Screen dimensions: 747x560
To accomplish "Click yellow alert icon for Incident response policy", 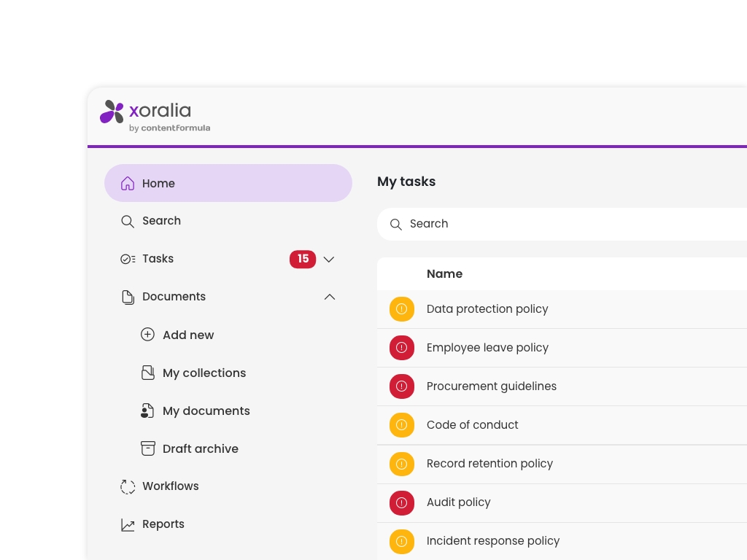I will [x=402, y=542].
